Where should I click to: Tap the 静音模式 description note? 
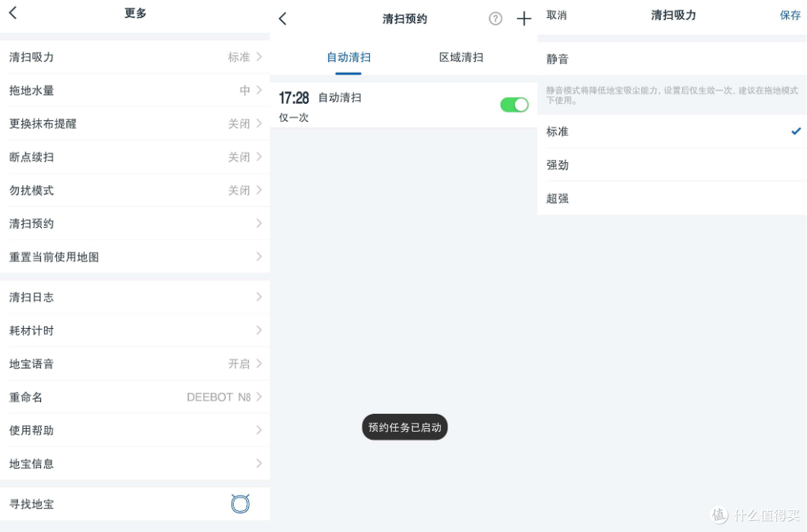tap(672, 95)
